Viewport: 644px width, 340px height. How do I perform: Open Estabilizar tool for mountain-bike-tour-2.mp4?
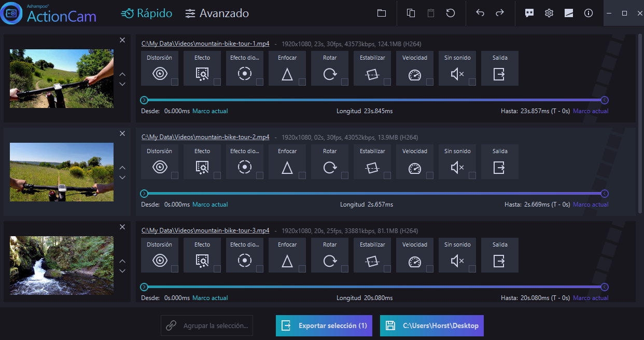(372, 168)
